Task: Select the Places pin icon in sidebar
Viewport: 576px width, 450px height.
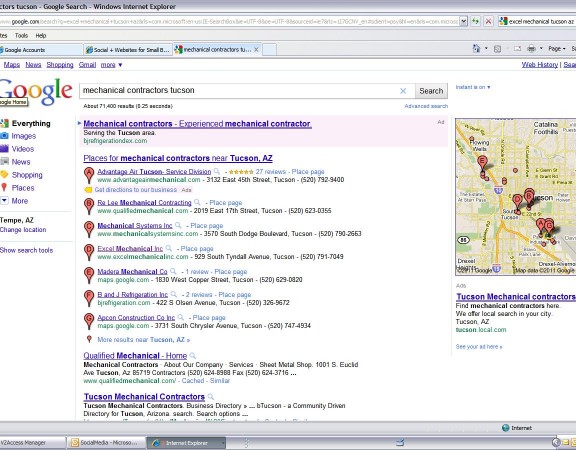Action: click(4, 187)
